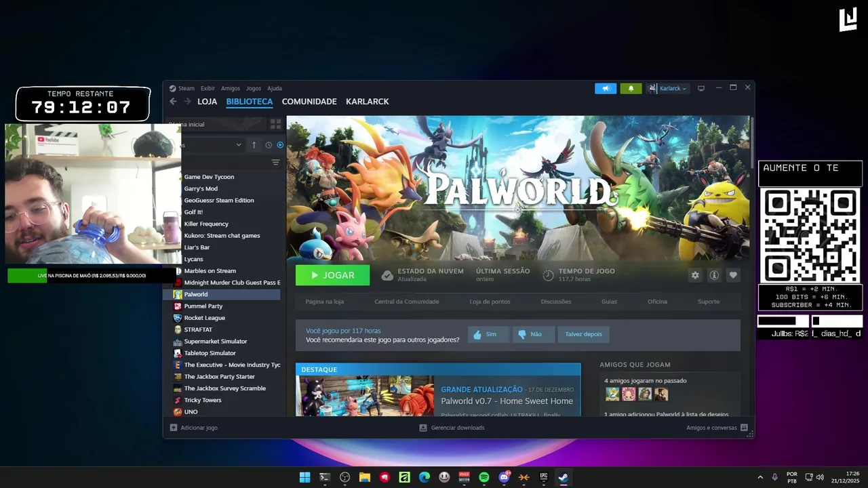Click Talvez depois button
Viewport: 868px width, 488px height.
click(583, 334)
